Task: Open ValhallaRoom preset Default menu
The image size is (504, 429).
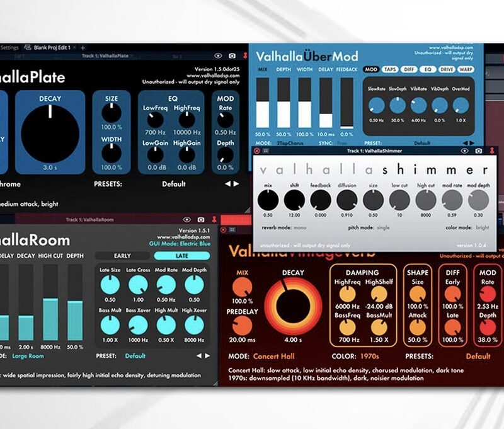Action: point(135,356)
